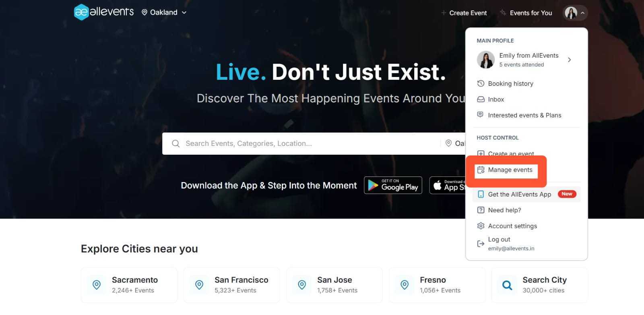Click the Fresno location pin icon
Screen dimensions: 644x315
(405, 285)
